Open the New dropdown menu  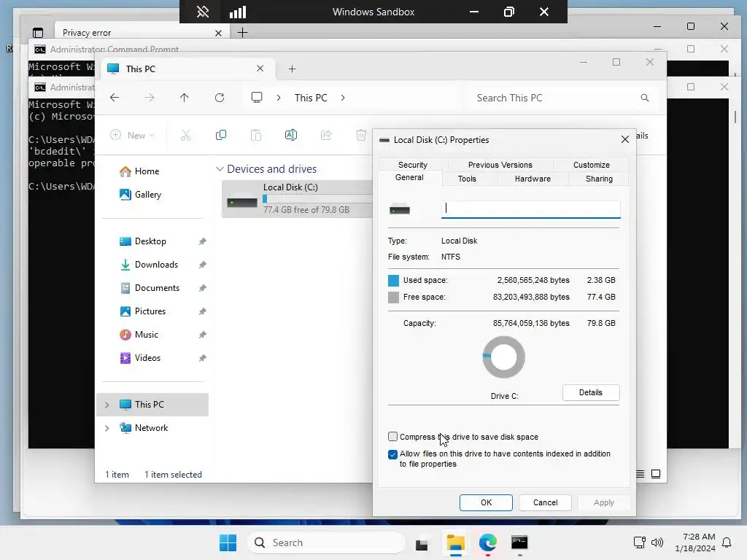coord(133,135)
